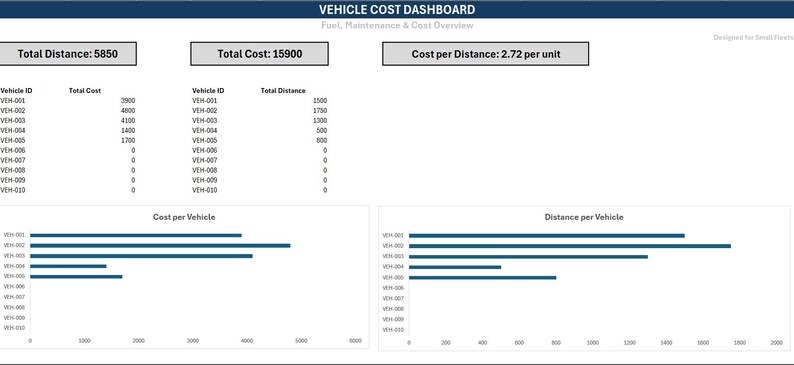The image size is (794, 365).
Task: Click VEH-003 in the Total Cost table
Action: tap(13, 120)
